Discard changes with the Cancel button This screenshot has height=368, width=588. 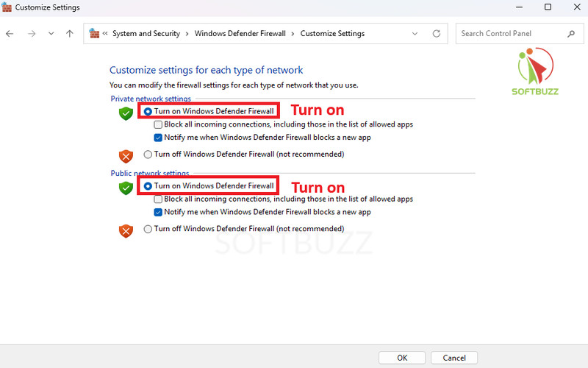[454, 358]
